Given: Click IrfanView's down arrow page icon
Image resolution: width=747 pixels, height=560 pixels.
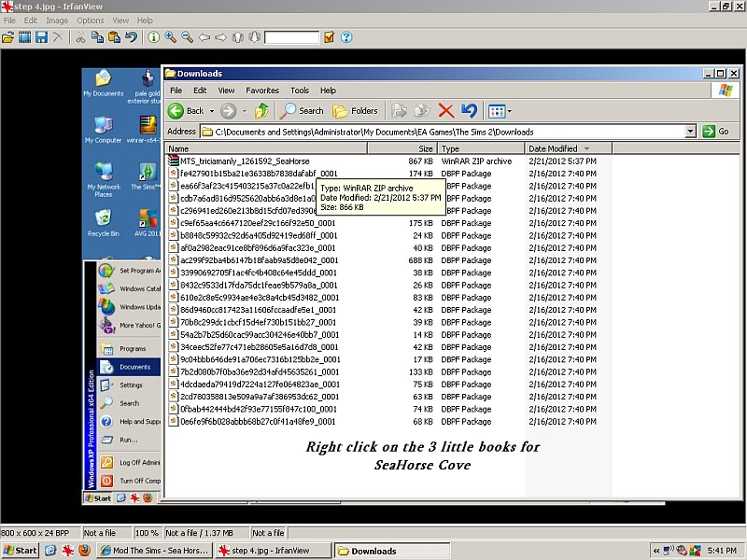Looking at the screenshot, I should pyautogui.click(x=254, y=37).
